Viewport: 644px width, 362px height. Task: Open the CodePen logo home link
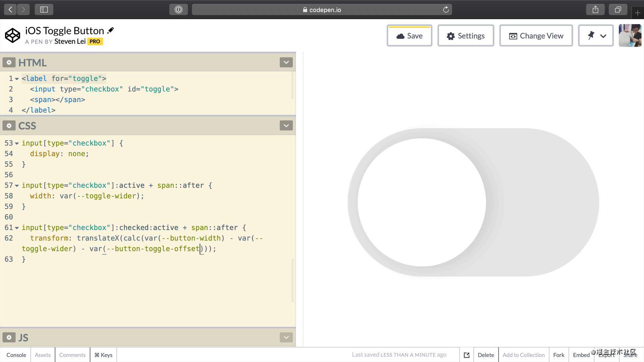(12, 36)
